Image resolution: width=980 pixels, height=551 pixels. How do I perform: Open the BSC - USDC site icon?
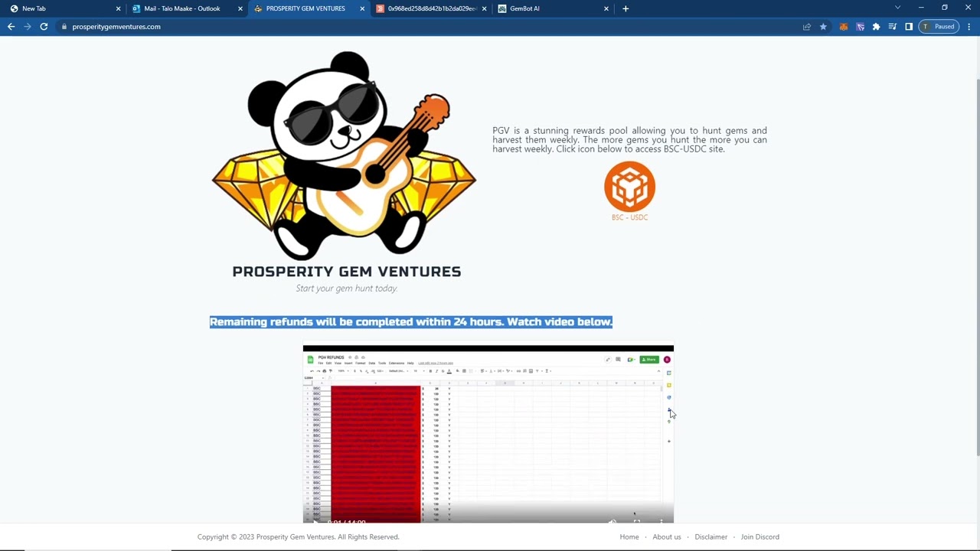[x=629, y=186]
